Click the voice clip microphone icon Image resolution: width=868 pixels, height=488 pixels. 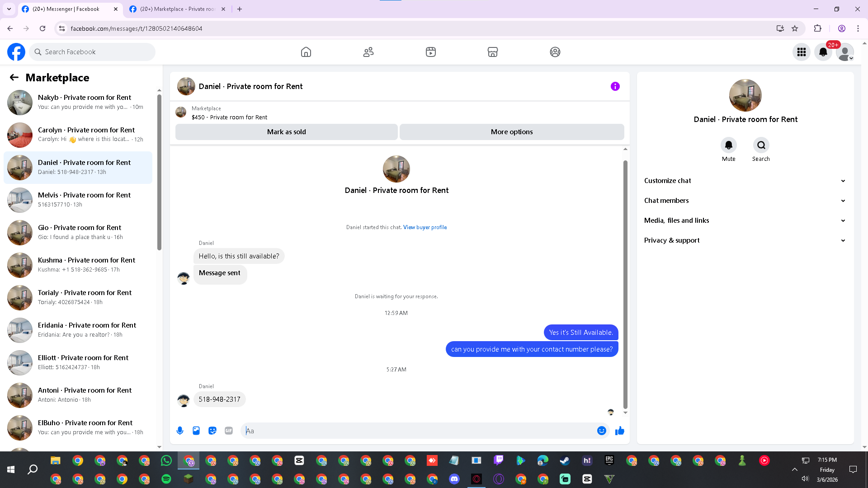click(x=180, y=431)
